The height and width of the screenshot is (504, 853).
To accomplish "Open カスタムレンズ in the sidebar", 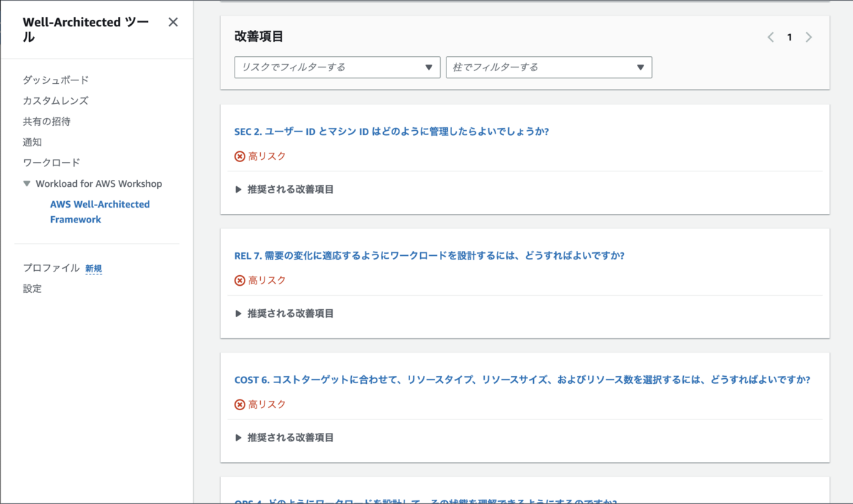I will (55, 101).
